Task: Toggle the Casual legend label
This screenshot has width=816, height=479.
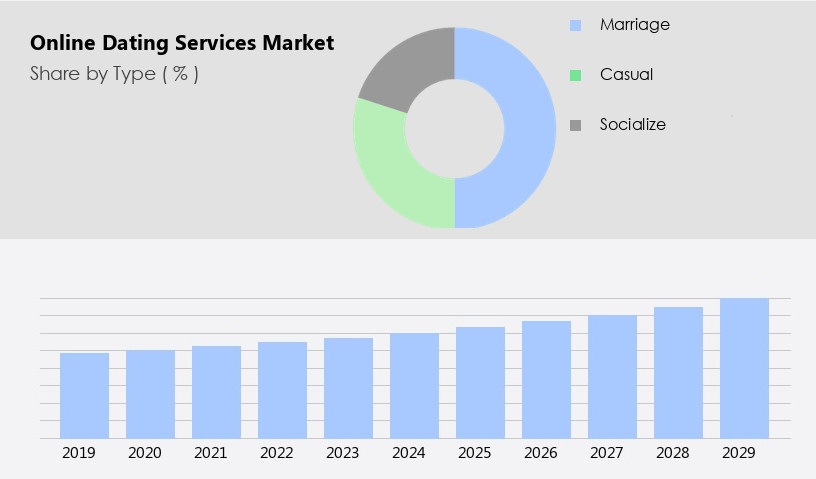Action: coord(626,75)
